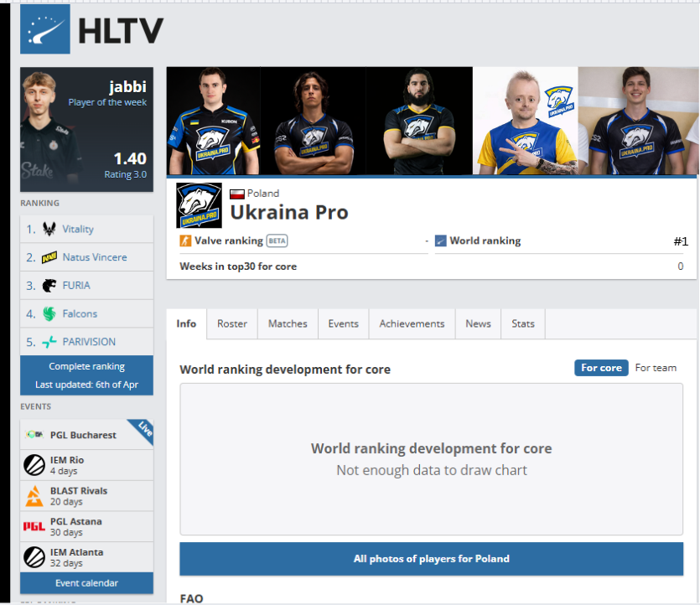This screenshot has width=700, height=605.
Task: Click the Not enough data to draw chart text
Action: (432, 470)
